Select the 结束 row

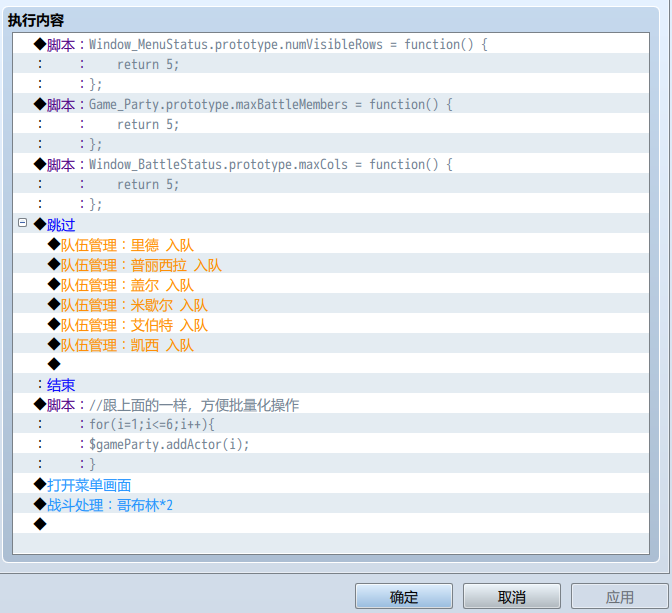[331, 383]
